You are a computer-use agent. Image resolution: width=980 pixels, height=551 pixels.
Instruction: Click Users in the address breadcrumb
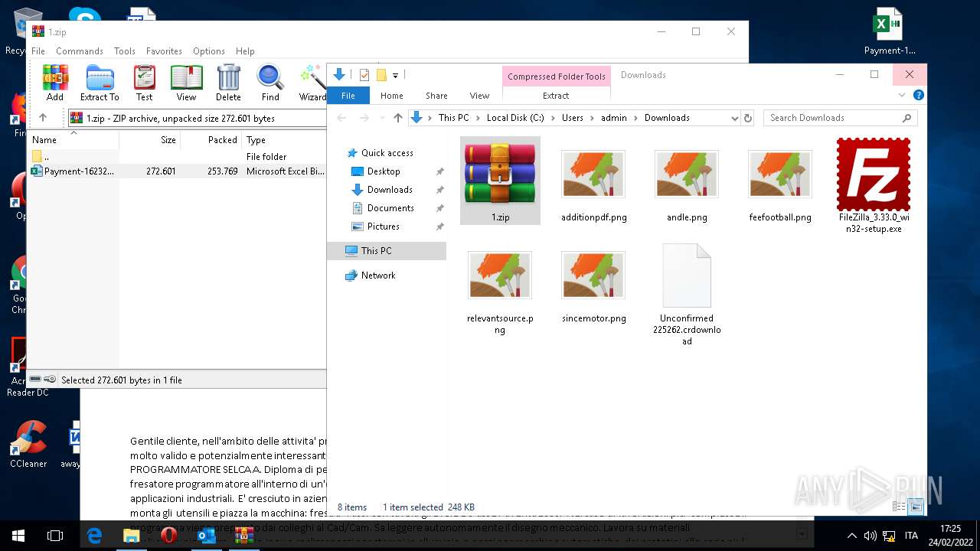click(x=573, y=118)
